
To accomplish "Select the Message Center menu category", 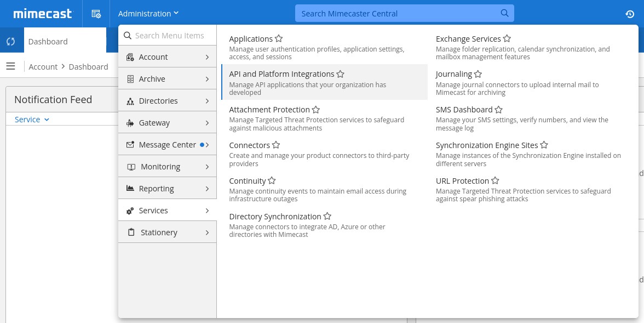I will coord(167,144).
